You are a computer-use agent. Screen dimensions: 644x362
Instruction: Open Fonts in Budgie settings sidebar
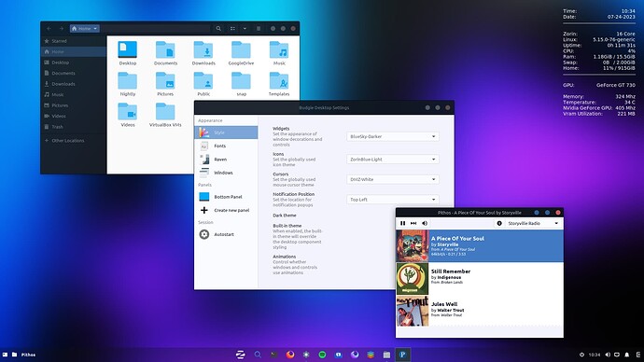[x=226, y=146]
